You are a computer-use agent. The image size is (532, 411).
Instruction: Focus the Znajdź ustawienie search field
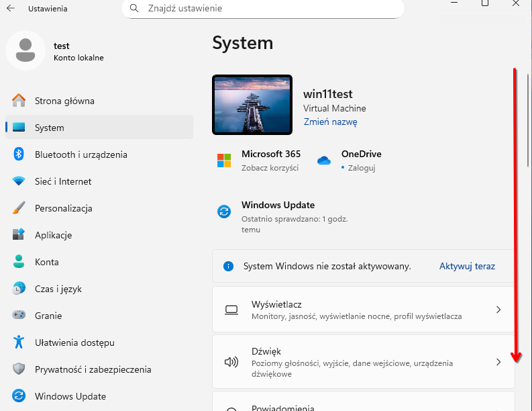pos(263,9)
